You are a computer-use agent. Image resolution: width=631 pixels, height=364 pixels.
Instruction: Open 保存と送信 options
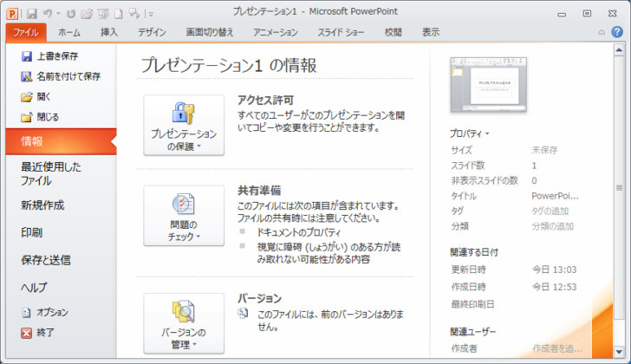coord(45,260)
